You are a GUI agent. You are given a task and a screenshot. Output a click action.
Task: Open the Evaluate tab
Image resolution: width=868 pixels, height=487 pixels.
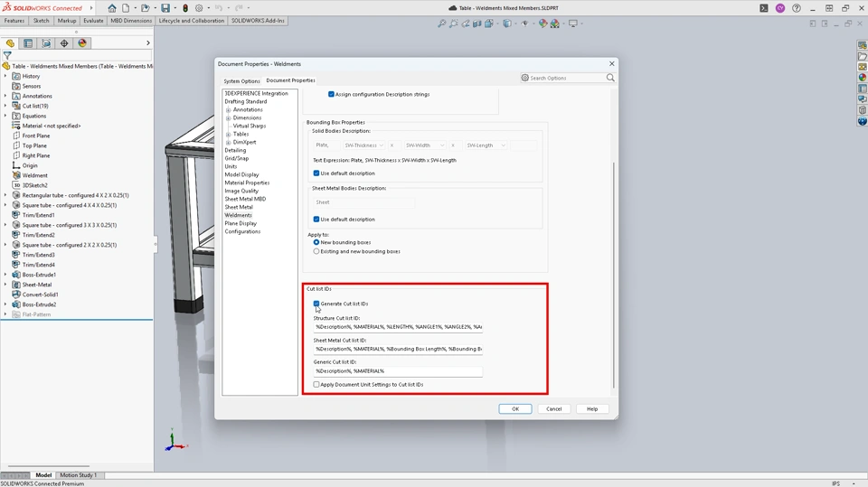(93, 21)
